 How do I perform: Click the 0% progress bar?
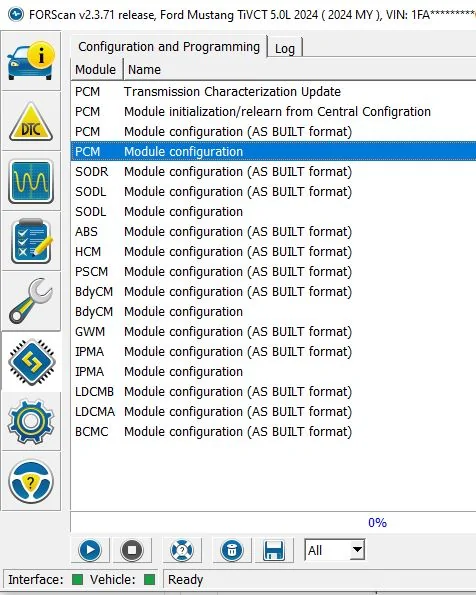point(273,523)
